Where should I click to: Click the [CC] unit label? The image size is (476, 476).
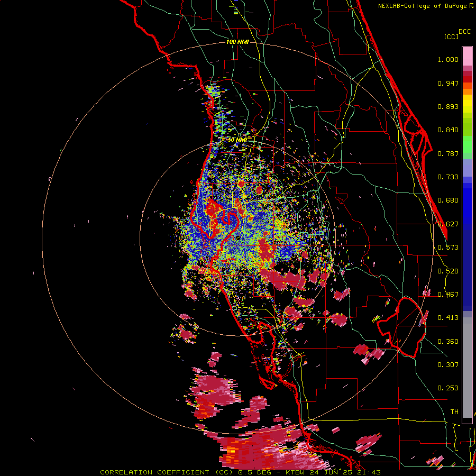[451, 36]
